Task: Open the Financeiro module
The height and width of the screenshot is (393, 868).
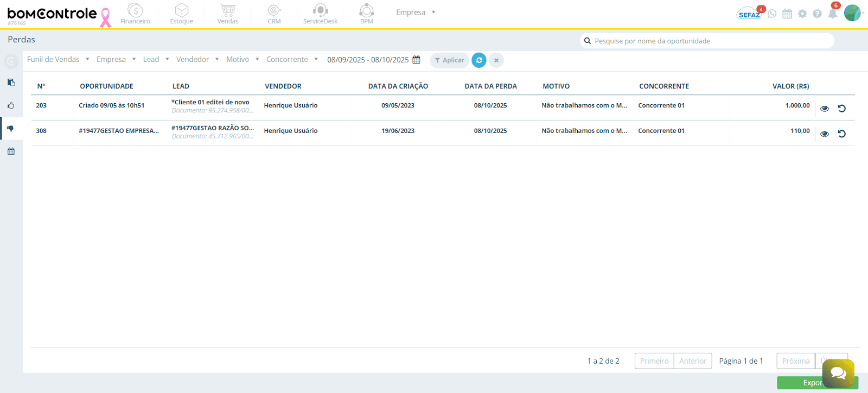Action: pyautogui.click(x=135, y=14)
